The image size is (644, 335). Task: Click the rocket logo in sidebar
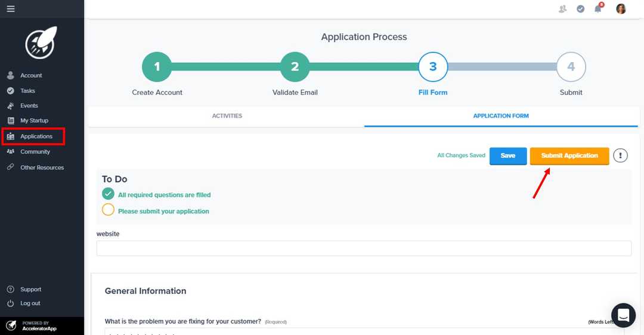[41, 43]
